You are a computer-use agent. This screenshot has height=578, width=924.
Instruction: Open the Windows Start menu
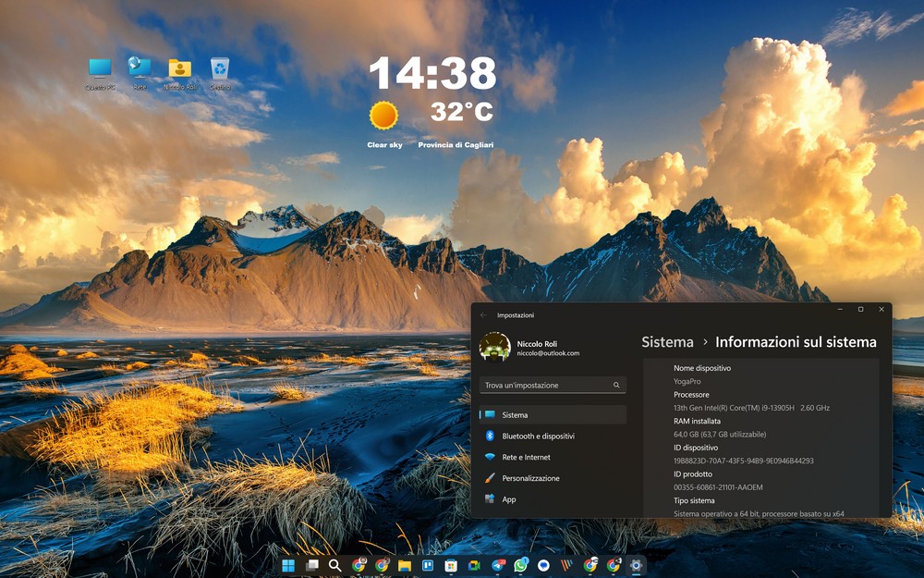[288, 565]
